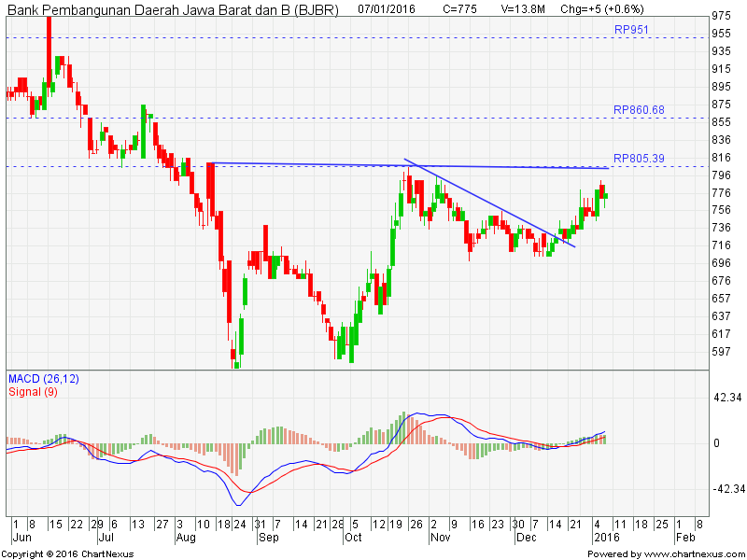Select the Feb month marker on time axis

684,538
